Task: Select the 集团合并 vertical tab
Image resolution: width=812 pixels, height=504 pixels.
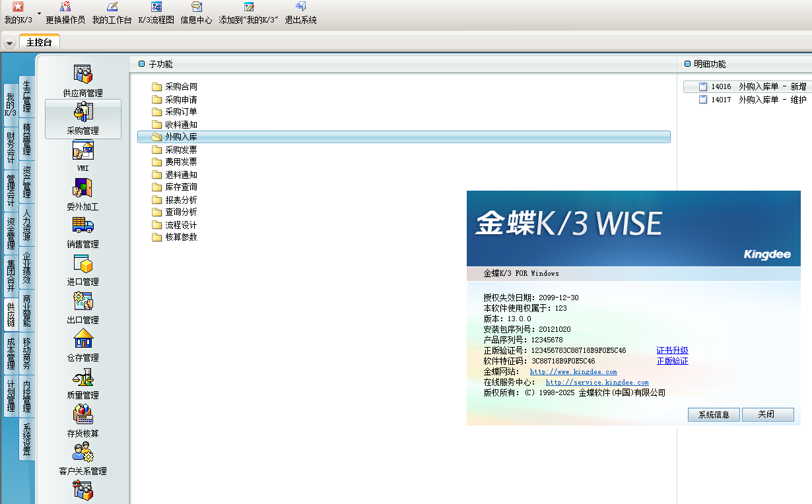Action: point(11,275)
